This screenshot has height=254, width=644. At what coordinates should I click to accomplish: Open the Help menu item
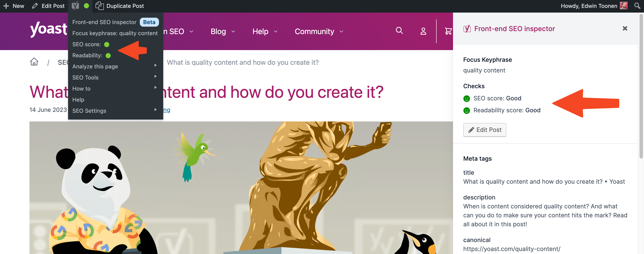[78, 99]
